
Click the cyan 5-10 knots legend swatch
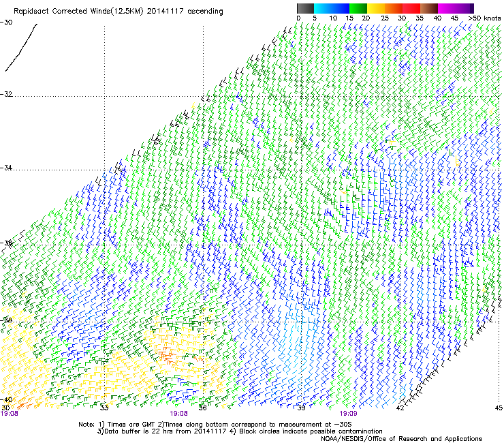click(323, 8)
